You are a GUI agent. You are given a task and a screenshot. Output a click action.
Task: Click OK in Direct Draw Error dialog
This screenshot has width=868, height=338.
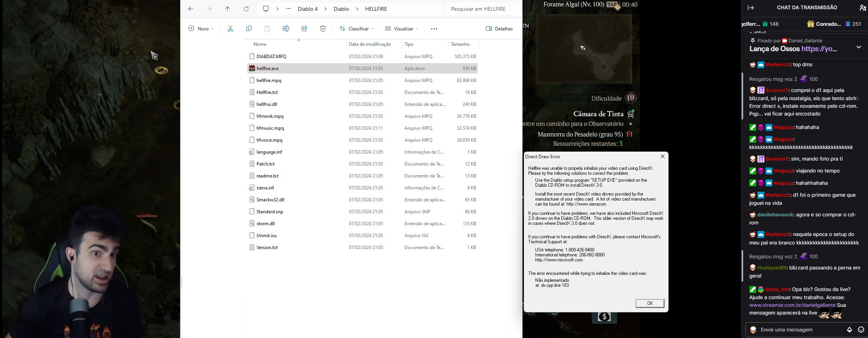click(x=650, y=303)
